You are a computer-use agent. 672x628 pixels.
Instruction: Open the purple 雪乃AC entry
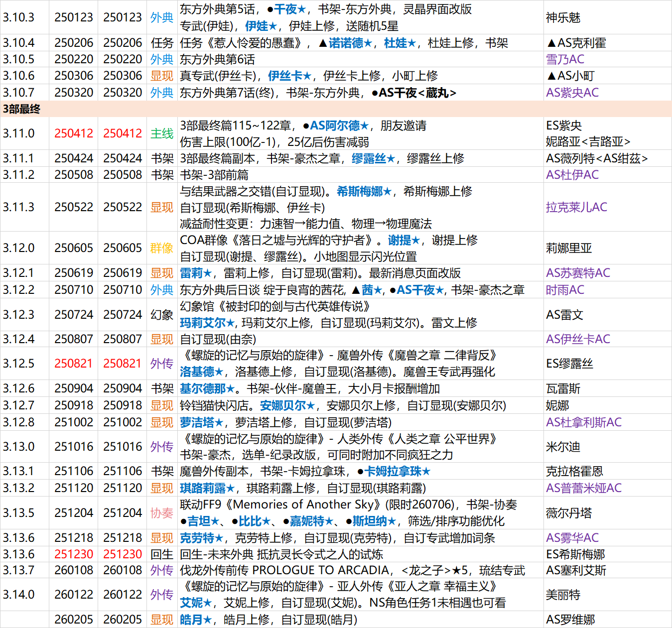click(x=565, y=59)
